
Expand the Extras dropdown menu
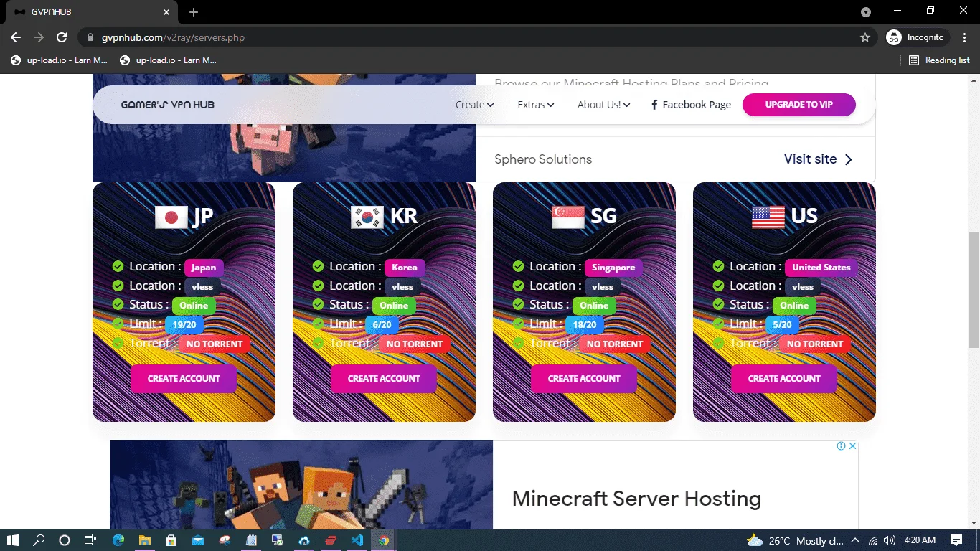[536, 105]
